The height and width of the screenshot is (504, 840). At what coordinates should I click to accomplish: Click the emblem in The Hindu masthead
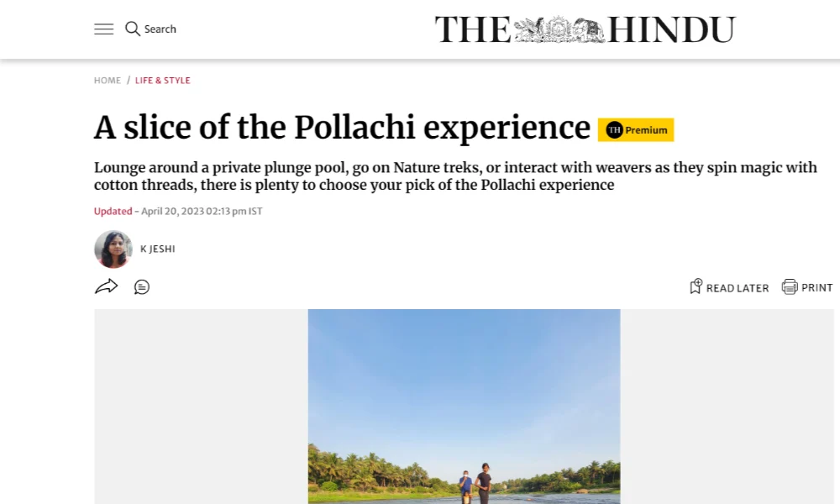559,29
